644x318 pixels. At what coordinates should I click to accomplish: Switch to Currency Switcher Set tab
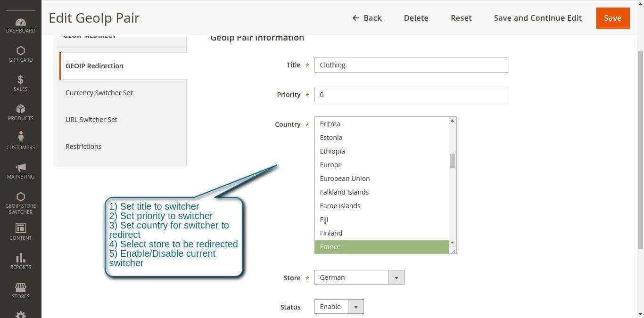coord(99,93)
